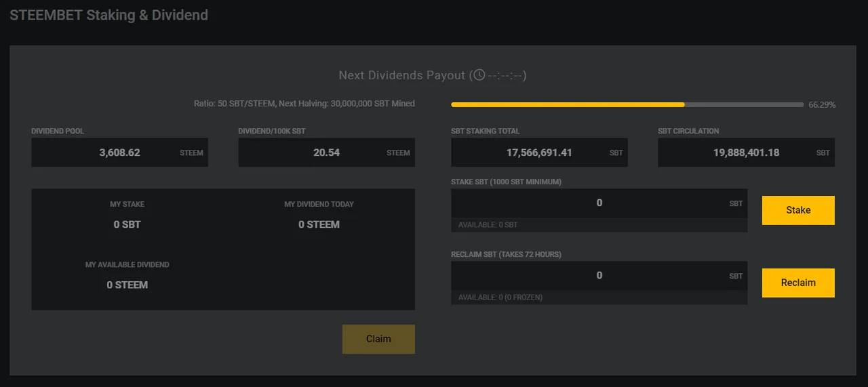
Task: Click the STEEMBET Staking & Dividend title
Action: pos(109,15)
